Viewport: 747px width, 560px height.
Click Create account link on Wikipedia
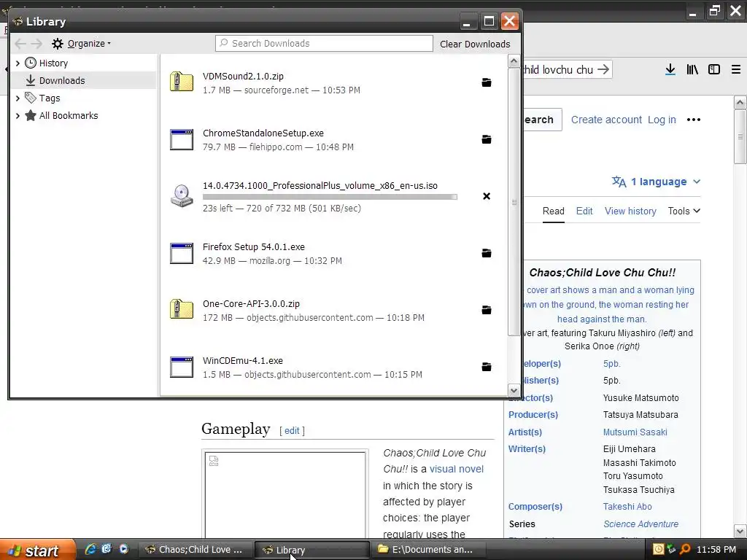(x=606, y=120)
